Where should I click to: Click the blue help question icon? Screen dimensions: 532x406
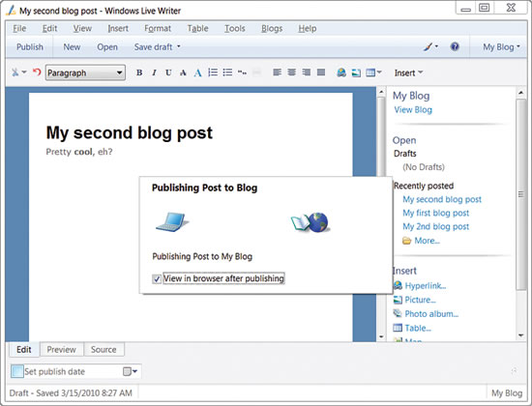tap(455, 46)
